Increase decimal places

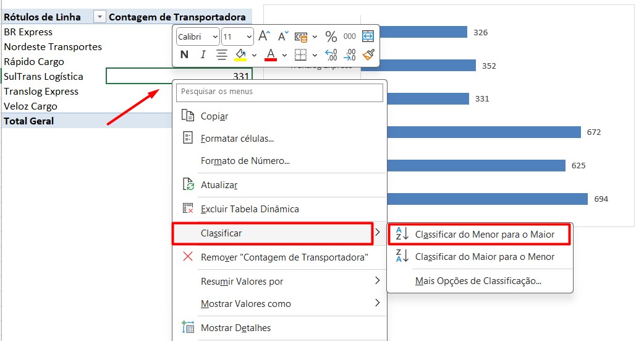click(x=331, y=54)
